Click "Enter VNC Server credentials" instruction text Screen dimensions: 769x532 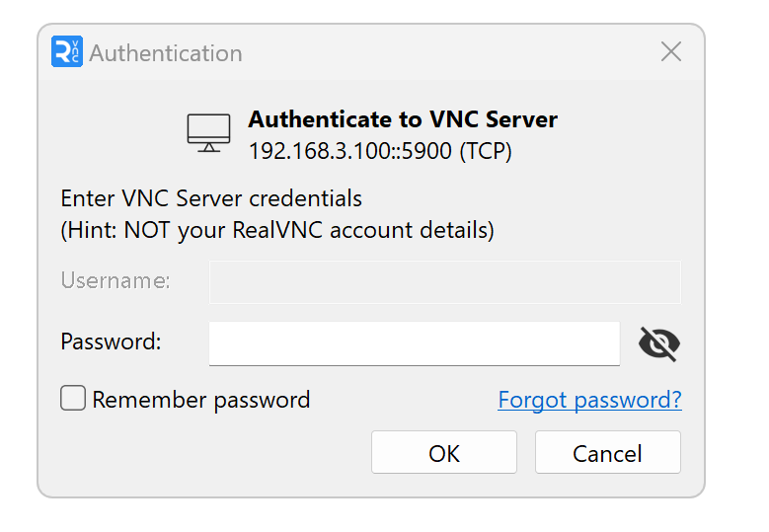point(211,198)
